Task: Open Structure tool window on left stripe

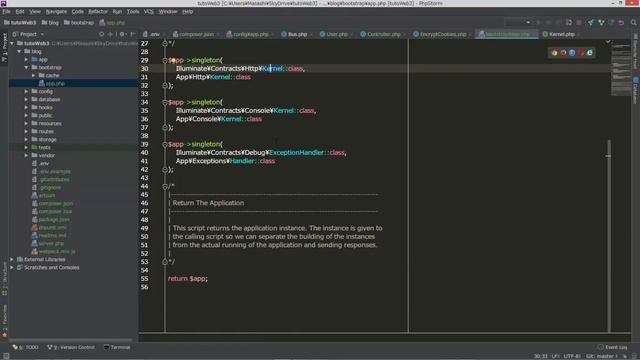Action: (4, 278)
